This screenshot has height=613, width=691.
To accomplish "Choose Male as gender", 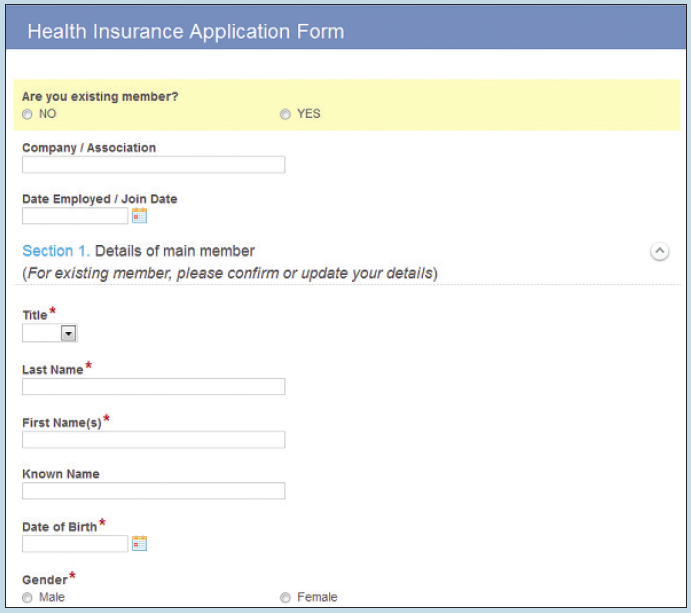I will pos(27,598).
